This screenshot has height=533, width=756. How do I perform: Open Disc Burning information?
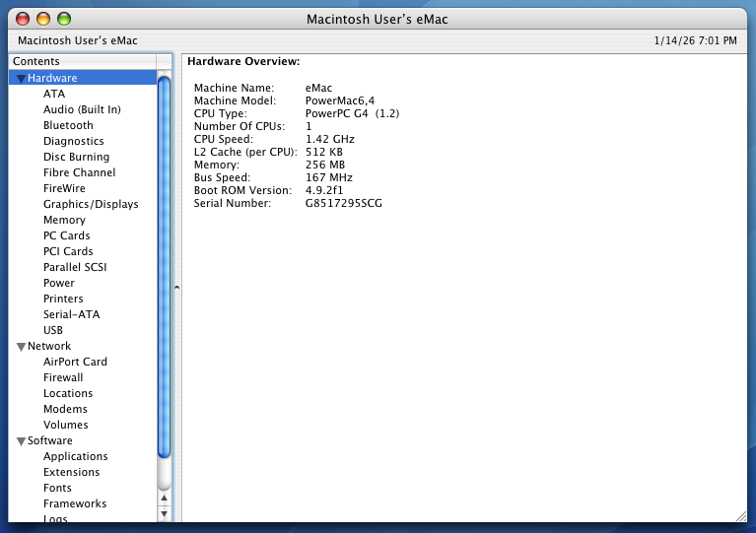pyautogui.click(x=76, y=157)
